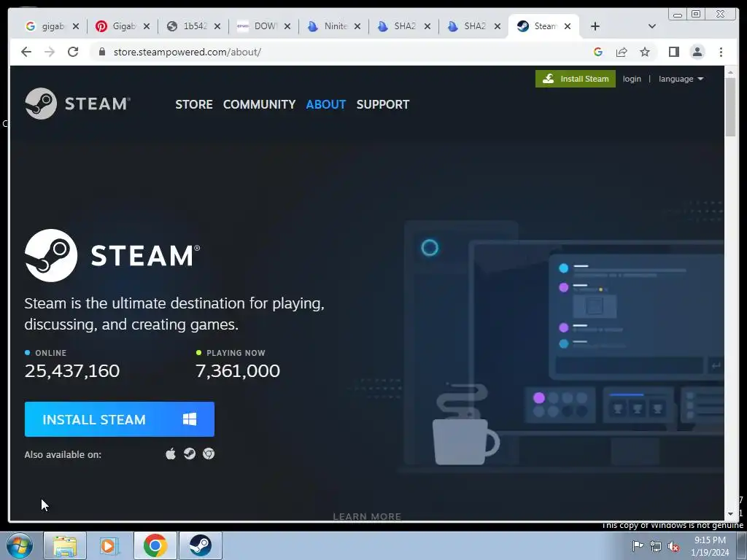Go back to the previous page

coord(26,52)
